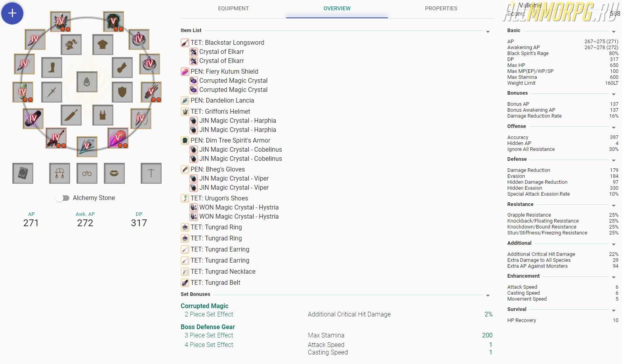This screenshot has width=622, height=364.
Task: Open the red Bheg's Gloves wheel slot
Action: [151, 92]
